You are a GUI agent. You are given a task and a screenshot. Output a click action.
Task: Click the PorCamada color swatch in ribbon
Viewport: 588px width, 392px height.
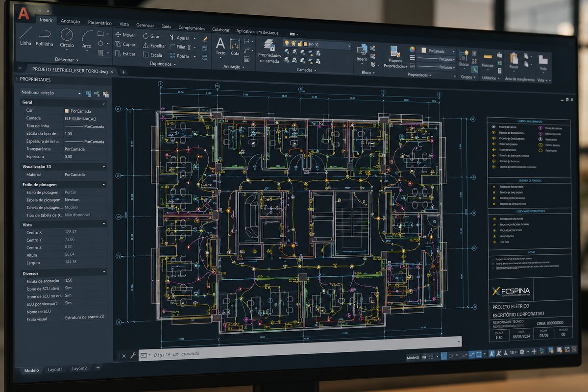[x=425, y=50]
